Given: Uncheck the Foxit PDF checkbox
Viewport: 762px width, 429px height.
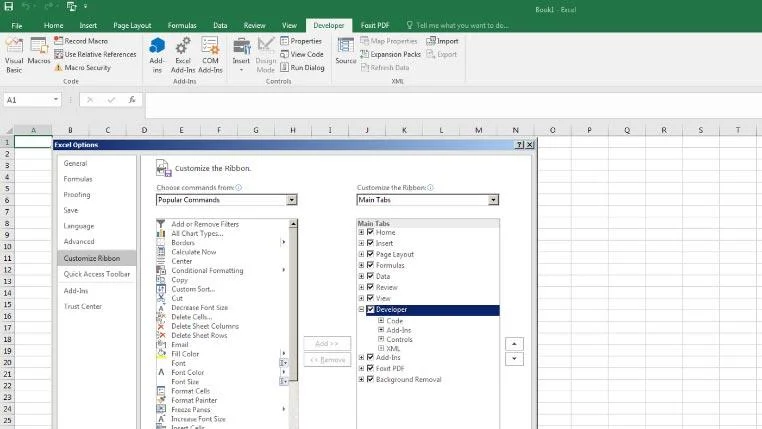Looking at the screenshot, I should pos(370,368).
